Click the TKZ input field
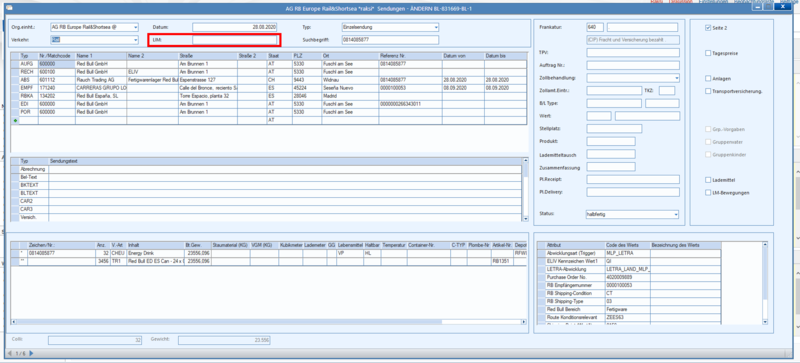The width and height of the screenshot is (800, 363). tap(667, 90)
